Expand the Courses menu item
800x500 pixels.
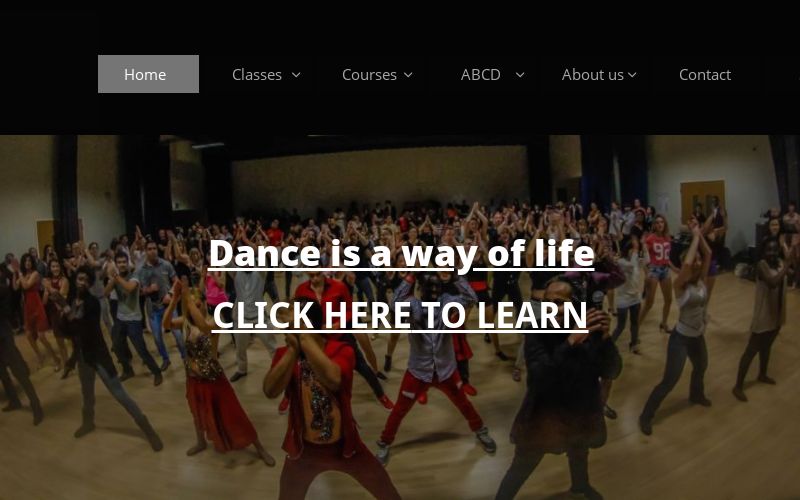[x=377, y=74]
